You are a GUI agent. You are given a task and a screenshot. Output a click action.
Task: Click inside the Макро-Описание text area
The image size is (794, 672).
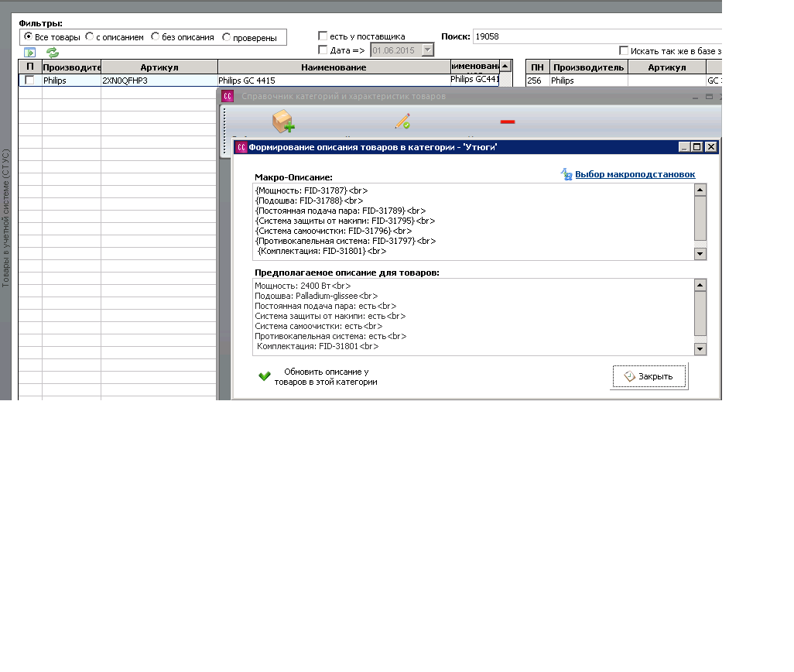click(x=473, y=221)
